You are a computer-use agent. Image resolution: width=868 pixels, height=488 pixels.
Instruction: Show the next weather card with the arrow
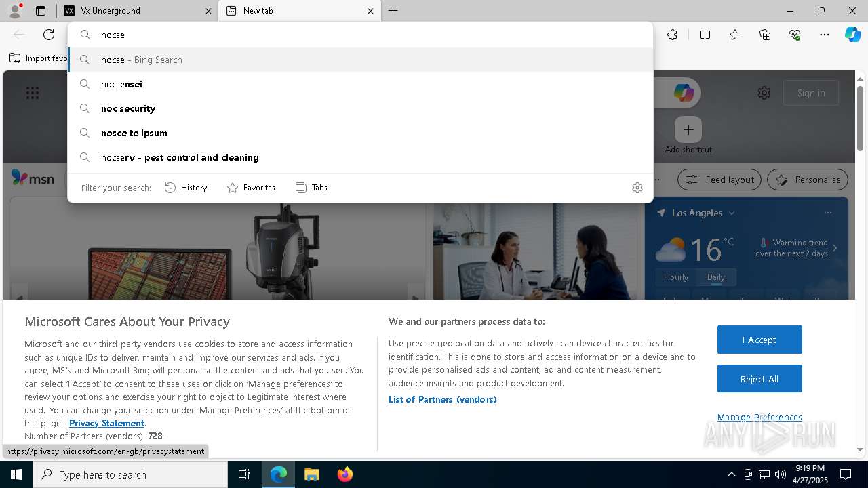pyautogui.click(x=835, y=248)
